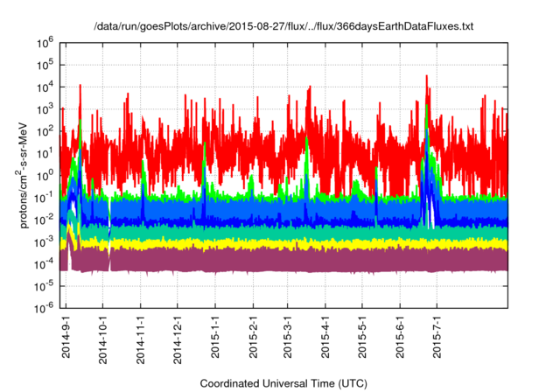Image resolution: width=560 pixels, height=392 pixels.
Task: Click the protons/cm²-s-sr-MeV y-axis title
Action: click(x=23, y=176)
